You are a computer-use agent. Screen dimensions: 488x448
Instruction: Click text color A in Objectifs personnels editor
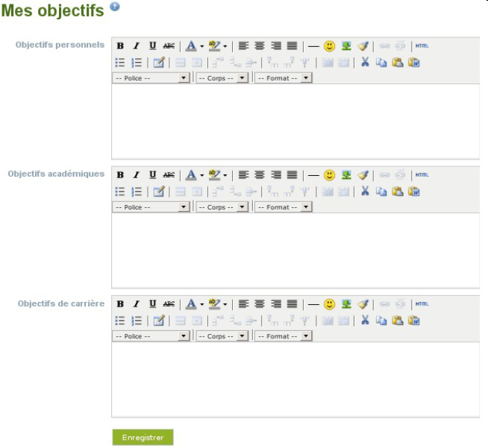point(191,46)
